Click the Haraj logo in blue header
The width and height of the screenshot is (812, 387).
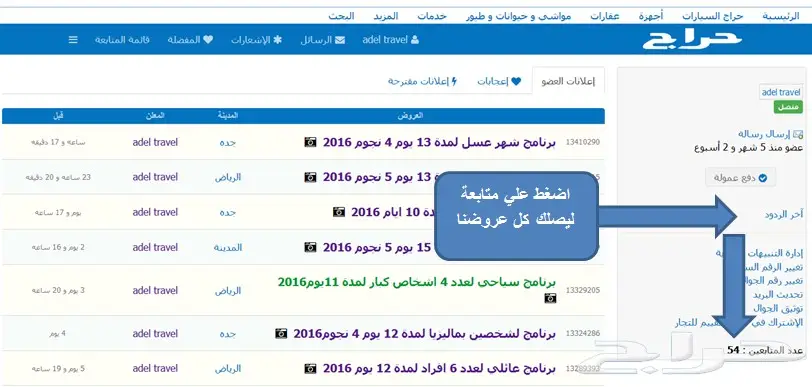pyautogui.click(x=692, y=39)
